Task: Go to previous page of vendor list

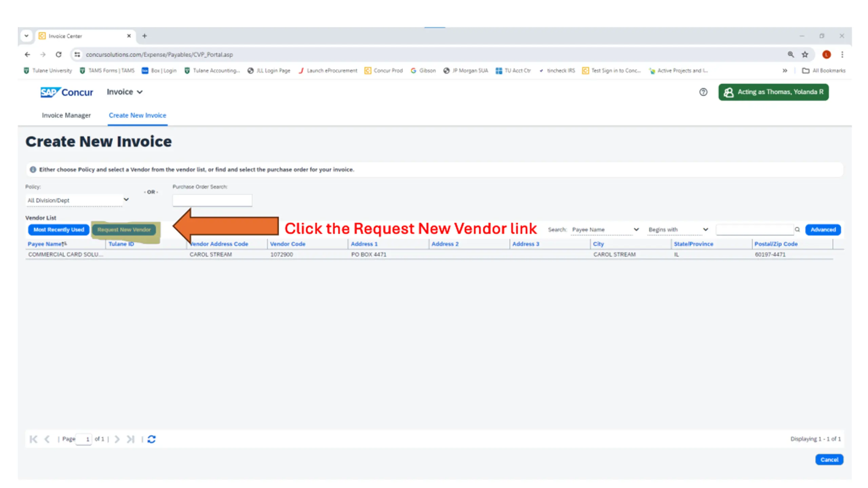Action: coord(47,439)
